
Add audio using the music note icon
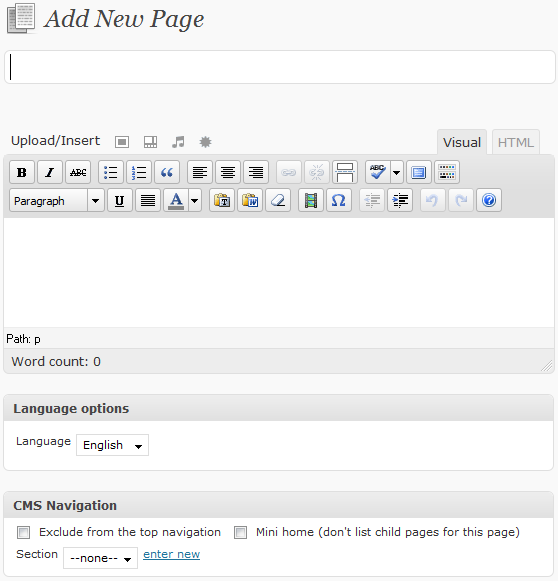pyautogui.click(x=178, y=142)
